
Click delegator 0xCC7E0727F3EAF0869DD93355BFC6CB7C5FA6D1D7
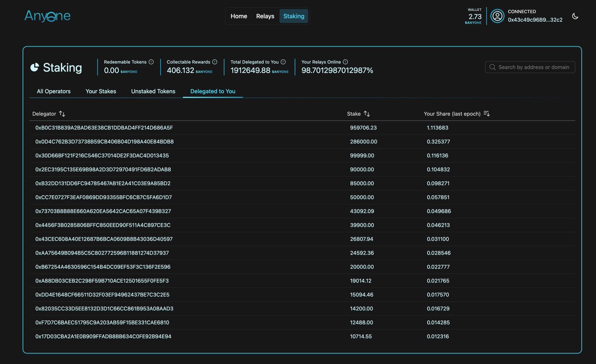coord(104,197)
